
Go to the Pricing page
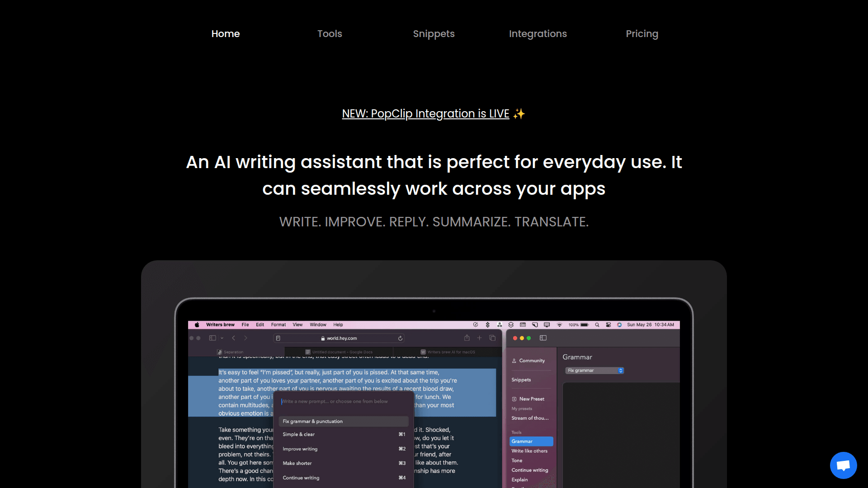click(642, 34)
